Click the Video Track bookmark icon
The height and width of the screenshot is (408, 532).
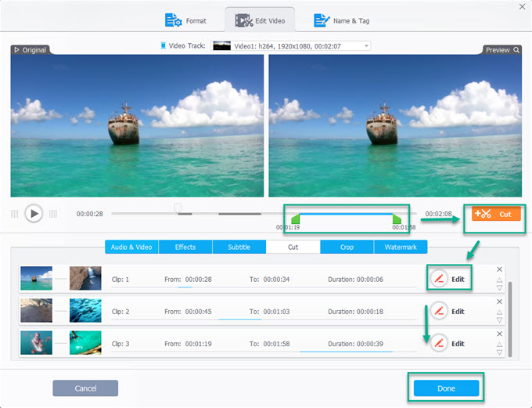[x=164, y=45]
